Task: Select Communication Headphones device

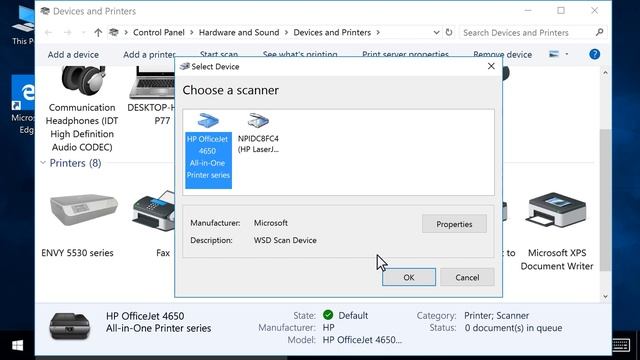Action: 82,110
